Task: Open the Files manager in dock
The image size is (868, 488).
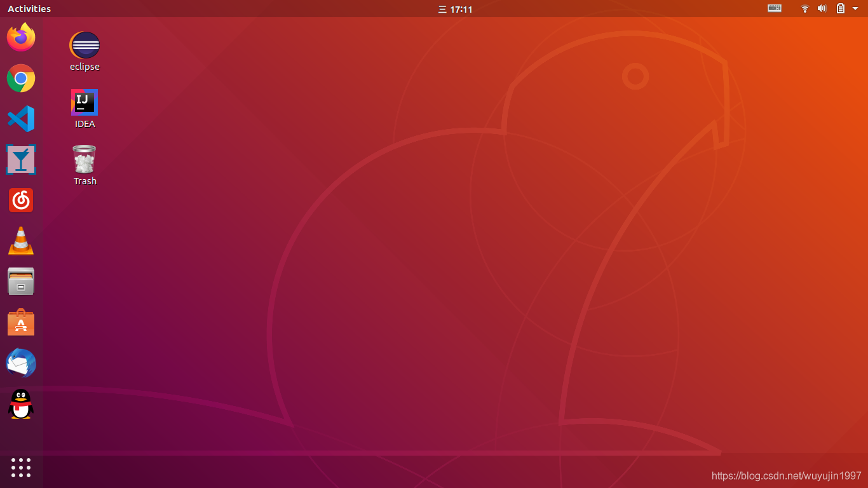Action: 21,281
